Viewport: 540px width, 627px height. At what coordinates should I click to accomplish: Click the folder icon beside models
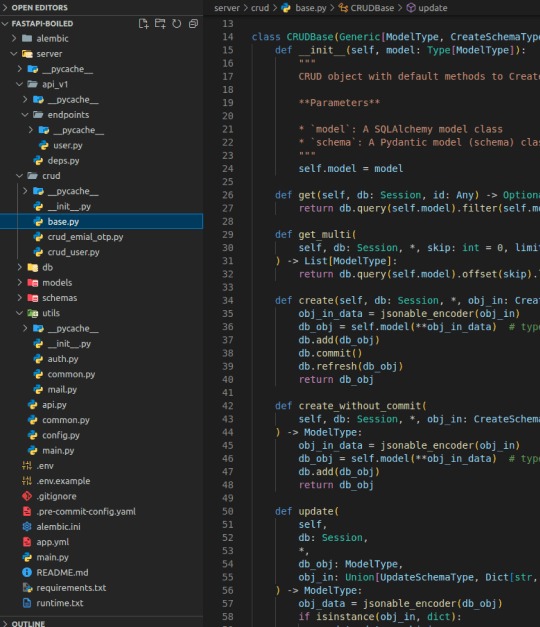pos(32,282)
